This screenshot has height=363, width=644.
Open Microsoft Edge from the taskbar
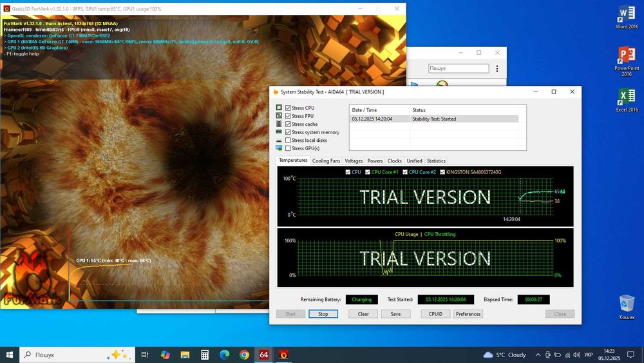pos(224,355)
